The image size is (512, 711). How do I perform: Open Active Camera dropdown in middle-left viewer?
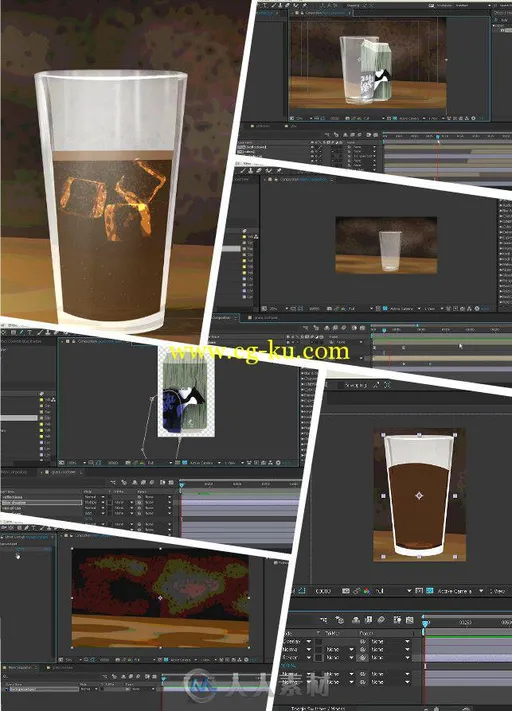[x=204, y=463]
